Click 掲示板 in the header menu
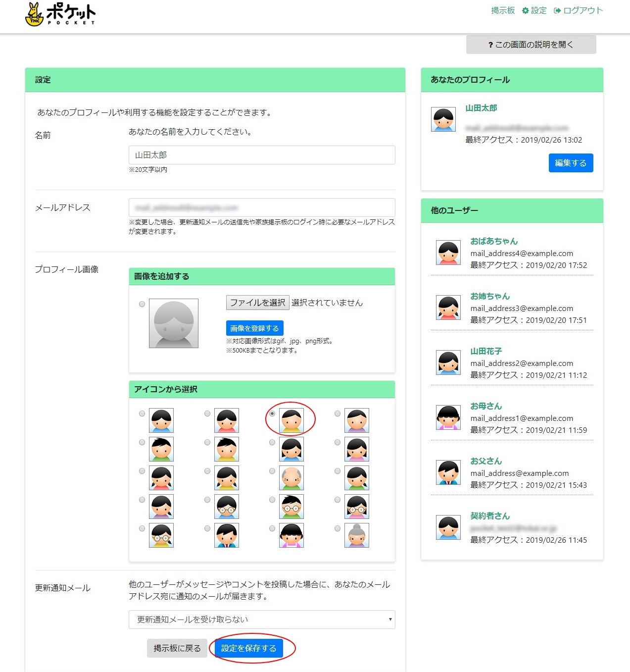 (x=502, y=10)
